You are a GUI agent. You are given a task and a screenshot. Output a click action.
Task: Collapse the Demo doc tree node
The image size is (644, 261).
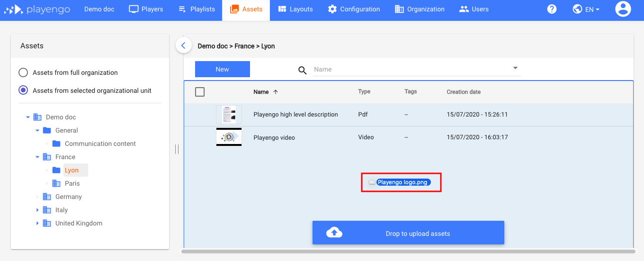click(28, 117)
